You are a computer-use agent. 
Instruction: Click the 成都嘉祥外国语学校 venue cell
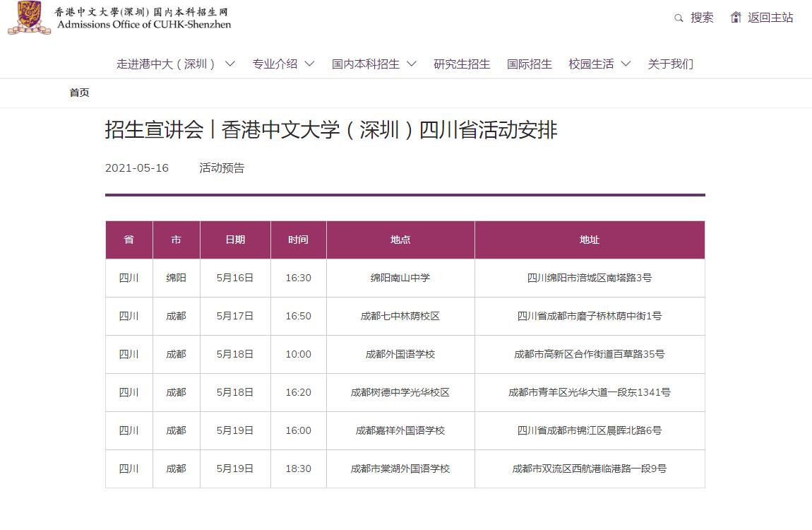point(400,430)
